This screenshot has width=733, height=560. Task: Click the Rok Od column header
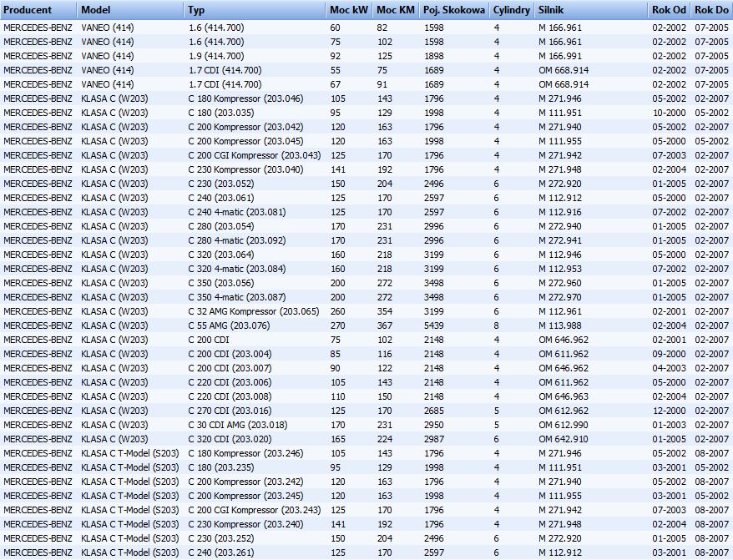(670, 10)
